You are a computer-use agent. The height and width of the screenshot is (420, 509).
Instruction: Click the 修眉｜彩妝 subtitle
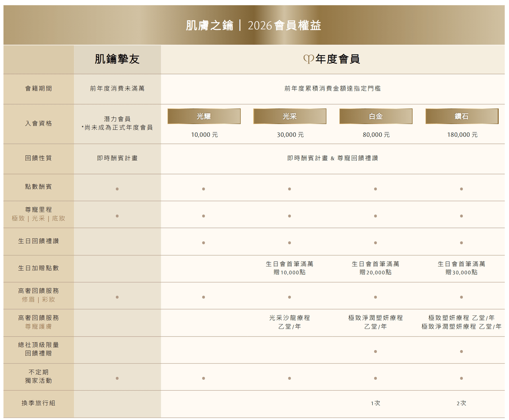(39, 299)
